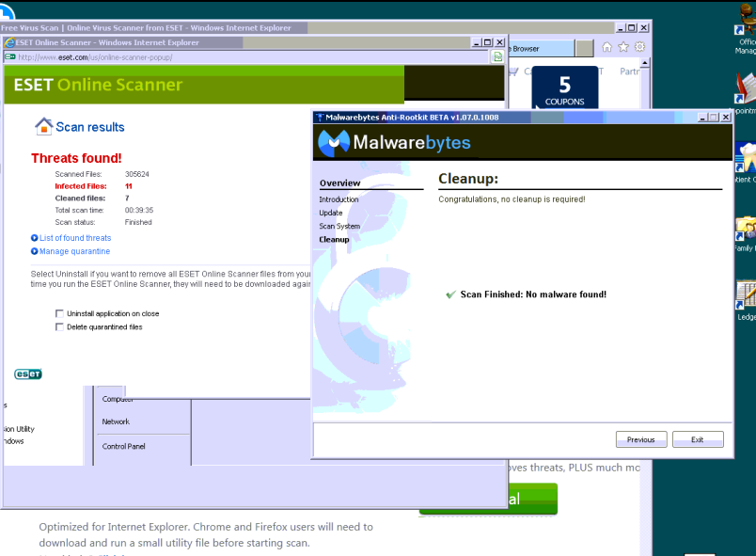Select the Scan System step in the Overview
The height and width of the screenshot is (556, 756).
339,226
